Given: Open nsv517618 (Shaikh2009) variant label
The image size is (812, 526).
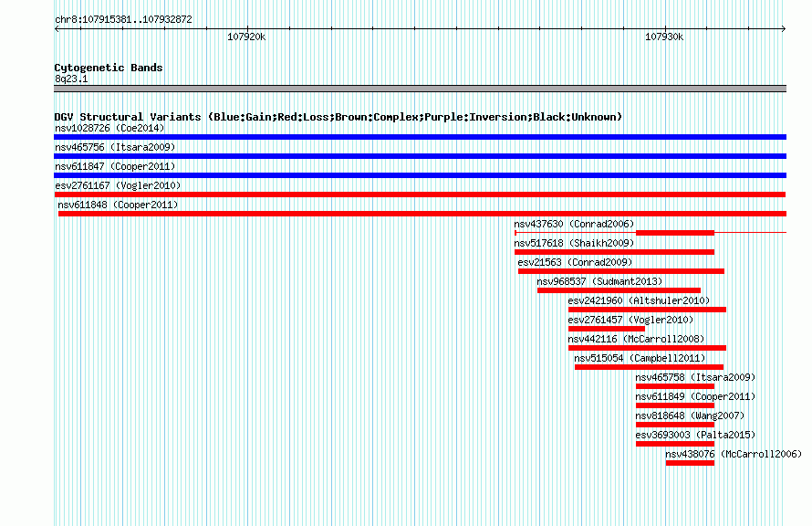Looking at the screenshot, I should 574,243.
